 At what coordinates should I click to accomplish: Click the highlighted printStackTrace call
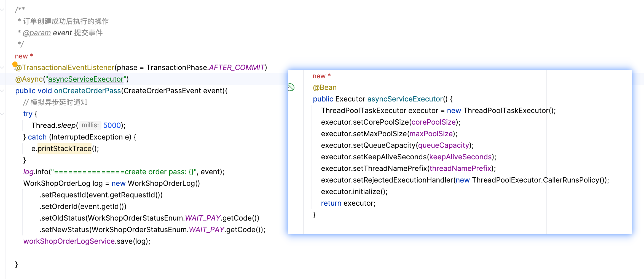65,149
